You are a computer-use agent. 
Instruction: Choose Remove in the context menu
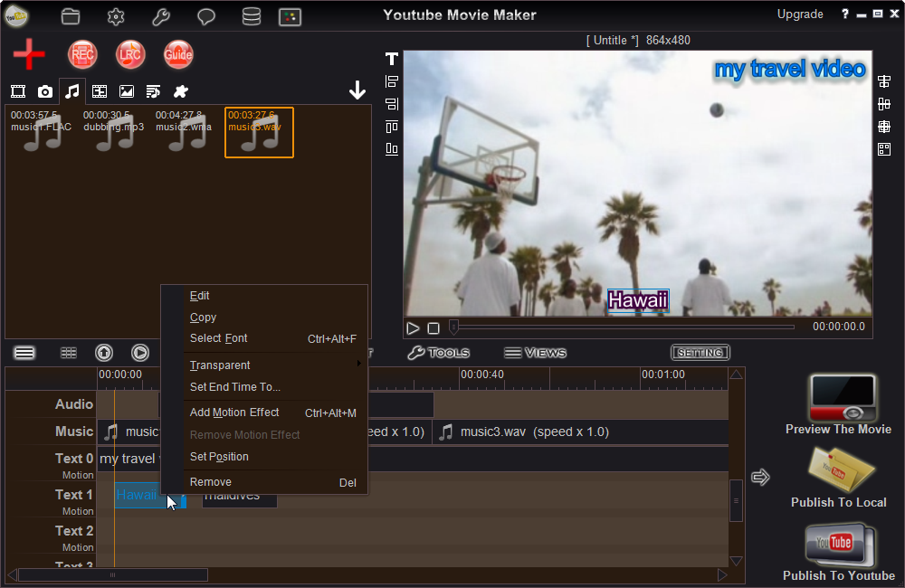tap(264, 482)
